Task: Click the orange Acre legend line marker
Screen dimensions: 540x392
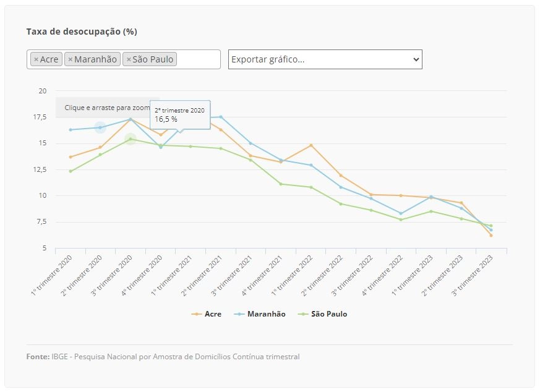Action: click(x=197, y=314)
